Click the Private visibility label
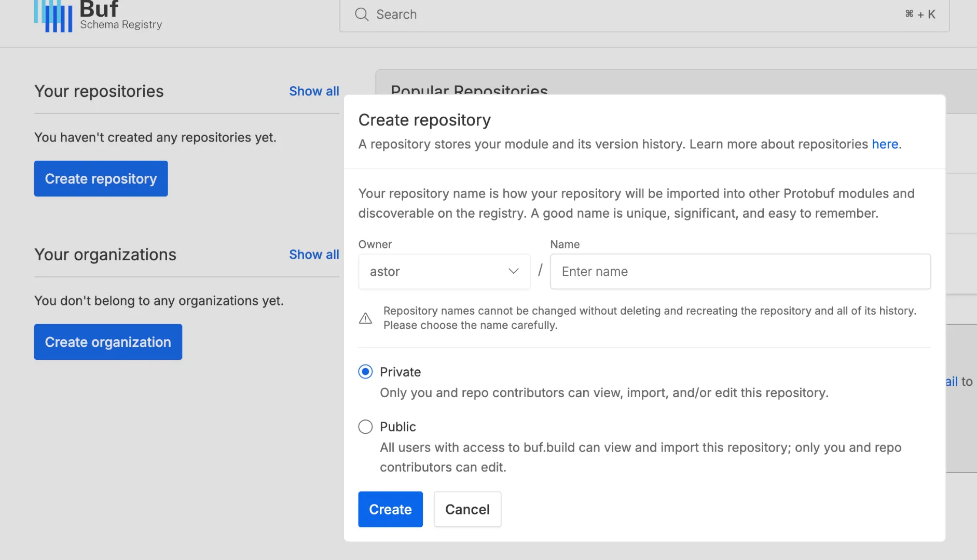 point(400,372)
